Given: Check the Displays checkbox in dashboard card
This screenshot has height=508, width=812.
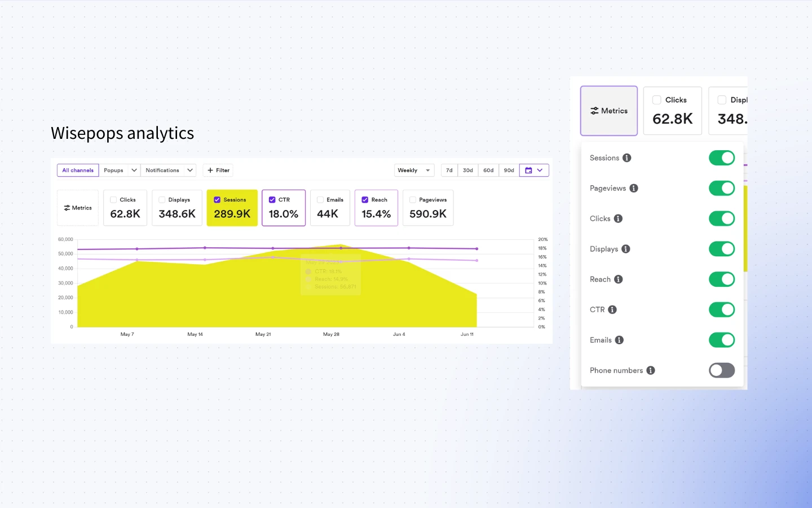Looking at the screenshot, I should pos(162,200).
